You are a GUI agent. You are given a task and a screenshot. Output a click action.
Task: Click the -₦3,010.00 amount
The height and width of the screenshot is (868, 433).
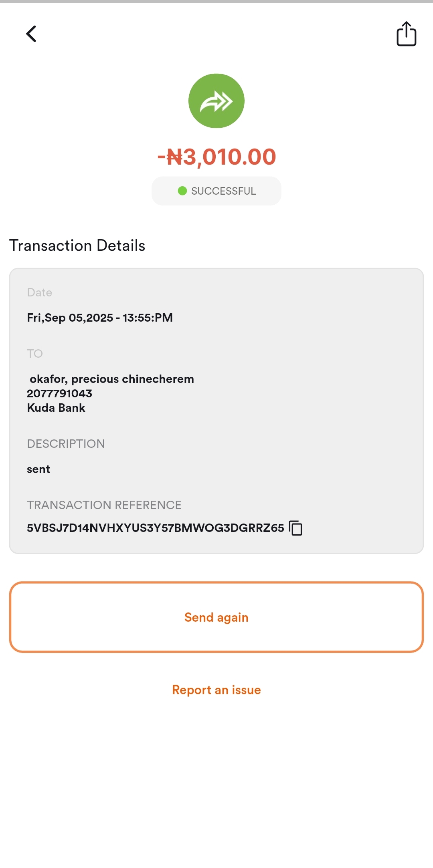(x=216, y=157)
